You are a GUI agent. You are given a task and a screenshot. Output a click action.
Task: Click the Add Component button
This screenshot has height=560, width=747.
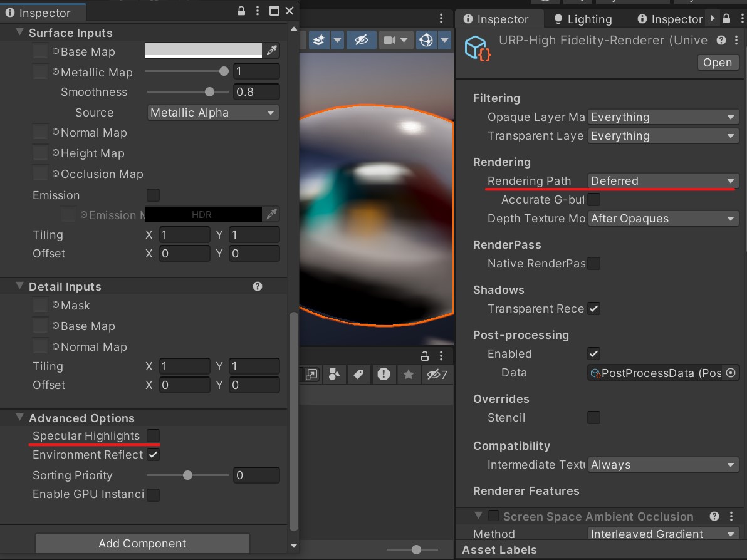142,543
